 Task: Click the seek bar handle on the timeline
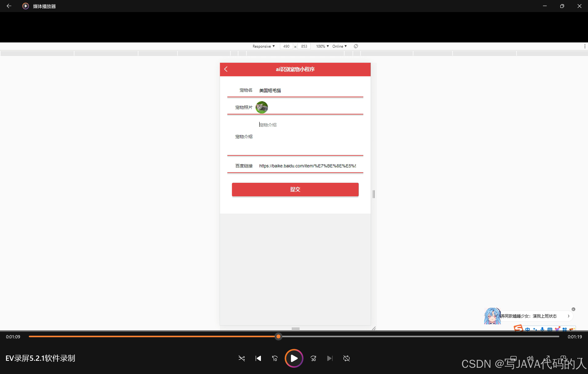[278, 336]
